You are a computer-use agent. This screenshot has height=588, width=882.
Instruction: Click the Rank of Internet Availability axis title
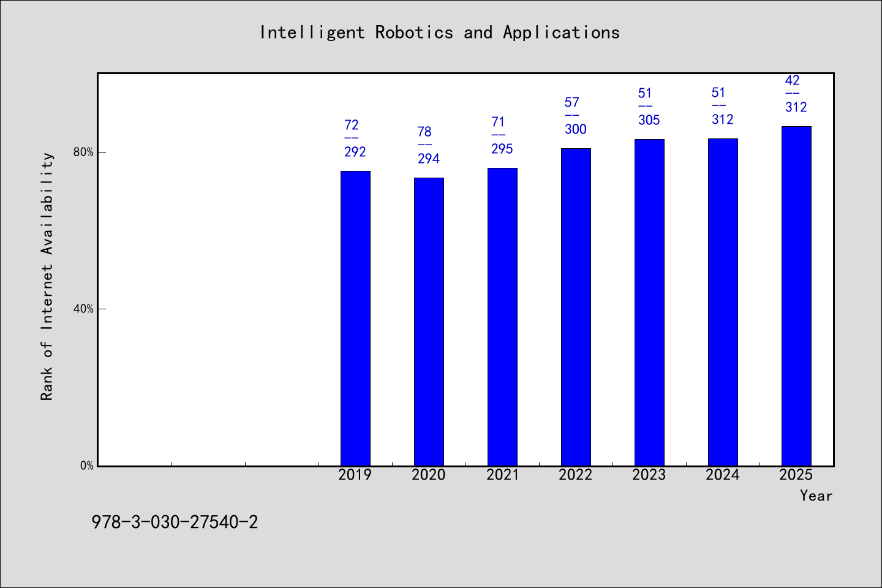pyautogui.click(x=47, y=276)
